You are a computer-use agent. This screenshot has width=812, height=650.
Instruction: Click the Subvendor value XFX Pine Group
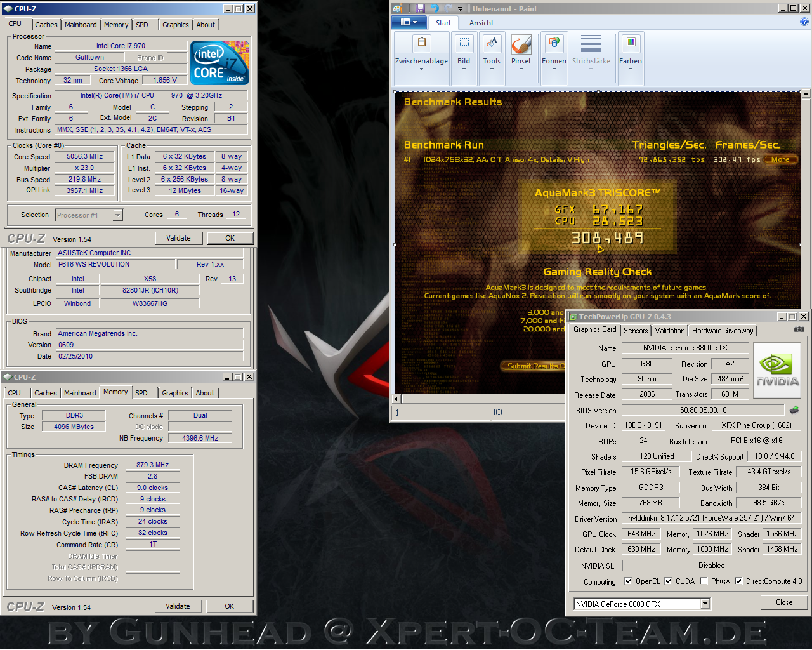coord(756,425)
